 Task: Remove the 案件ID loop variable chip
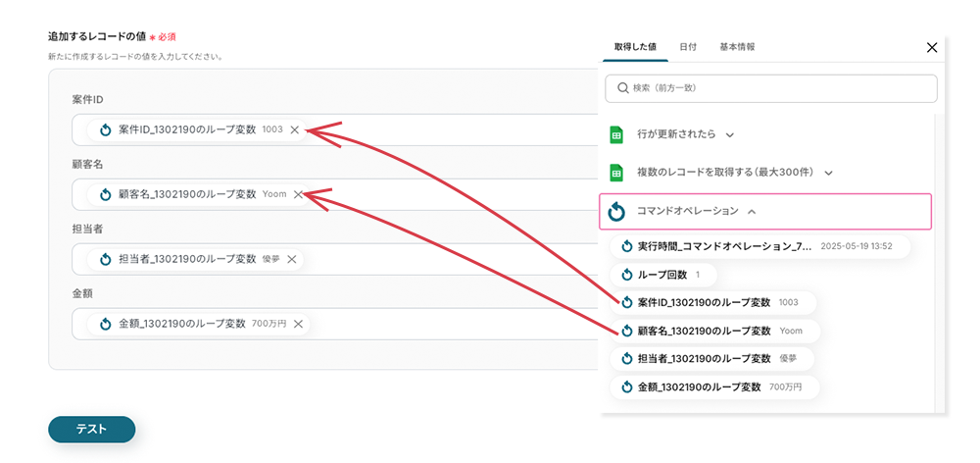pyautogui.click(x=294, y=129)
